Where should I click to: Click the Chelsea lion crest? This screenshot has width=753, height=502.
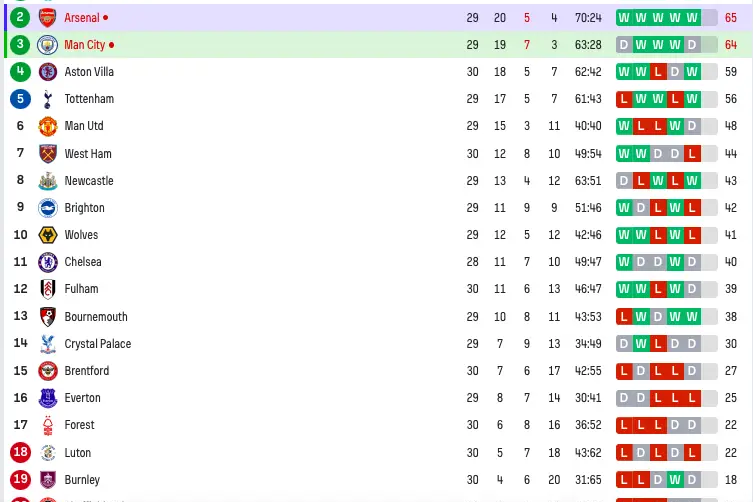point(48,262)
